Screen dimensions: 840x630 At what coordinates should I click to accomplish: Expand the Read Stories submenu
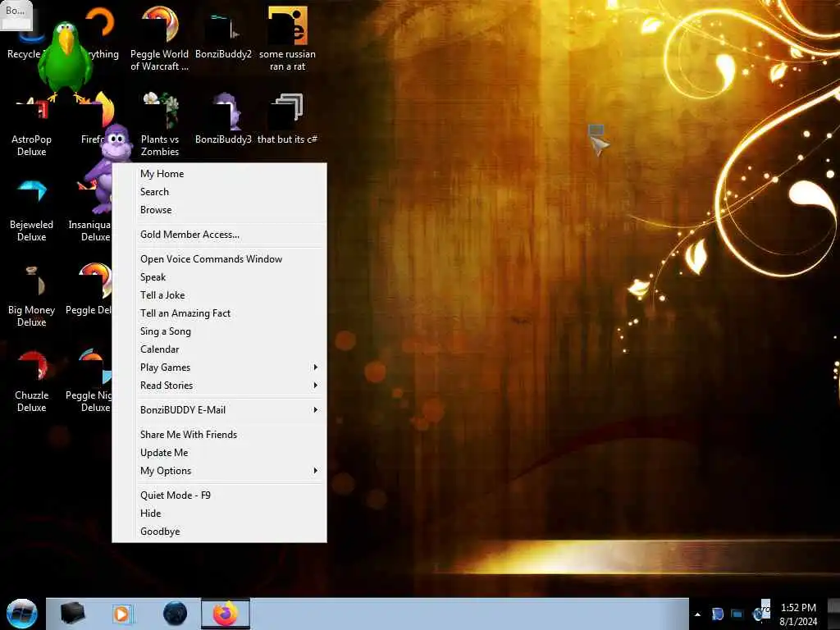219,386
